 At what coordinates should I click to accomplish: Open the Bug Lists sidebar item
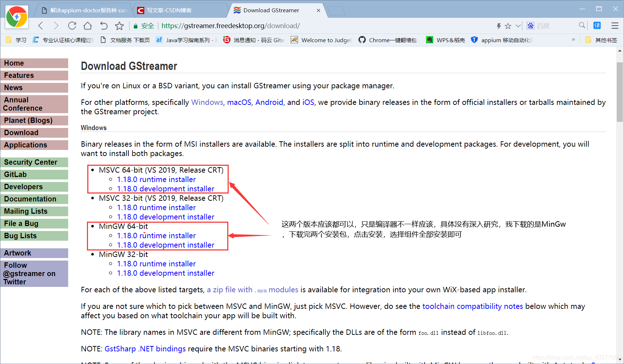34,236
